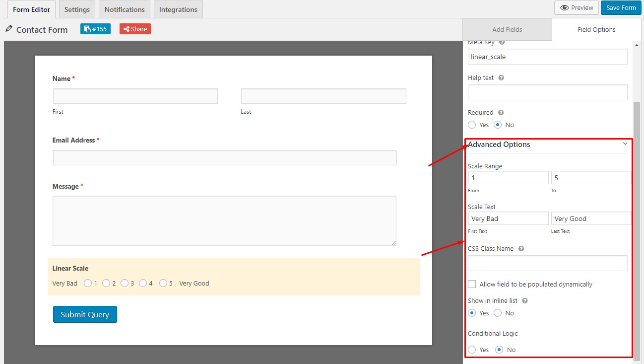Click the Preview button
The image size is (644, 364).
pyautogui.click(x=576, y=8)
